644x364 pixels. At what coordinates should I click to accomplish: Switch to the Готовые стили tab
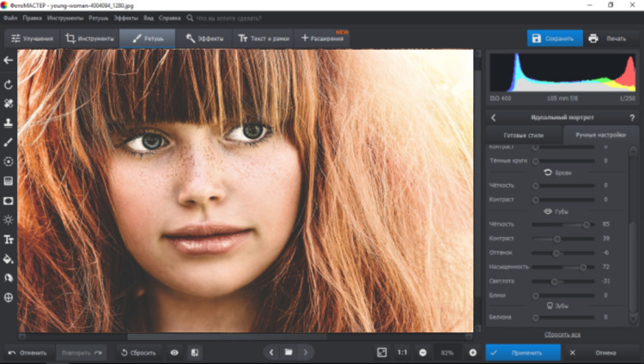(x=525, y=135)
